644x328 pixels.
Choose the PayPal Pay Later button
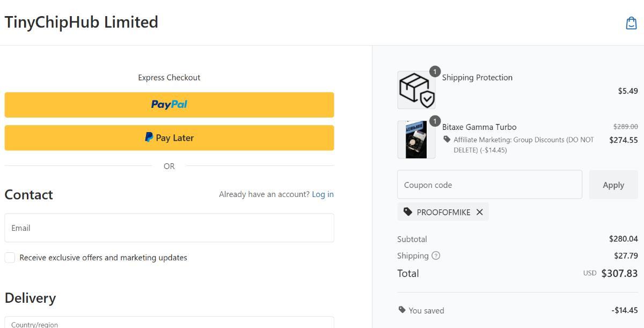coord(169,138)
